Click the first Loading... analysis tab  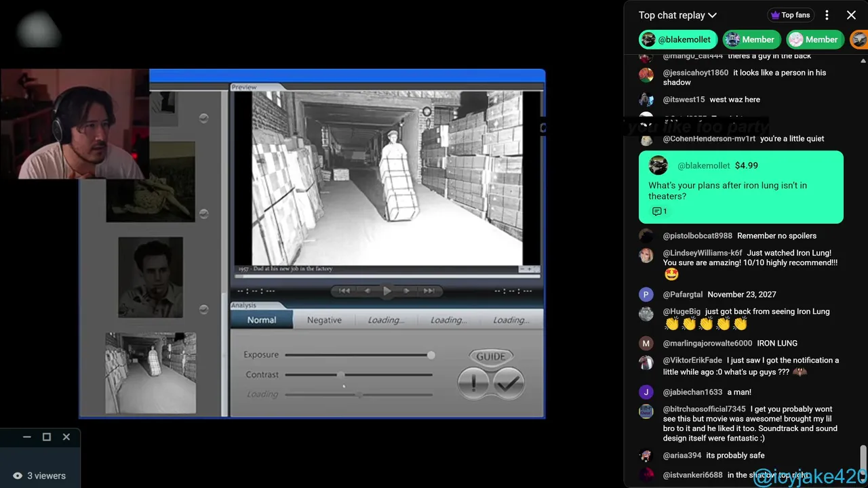tap(386, 320)
